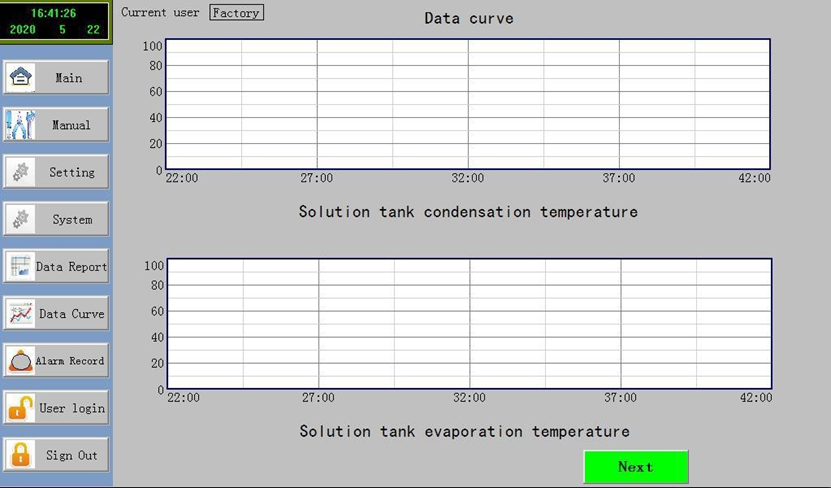The width and height of the screenshot is (831, 488).
Task: Click 22:00 on the condensation chart axis
Action: click(182, 178)
